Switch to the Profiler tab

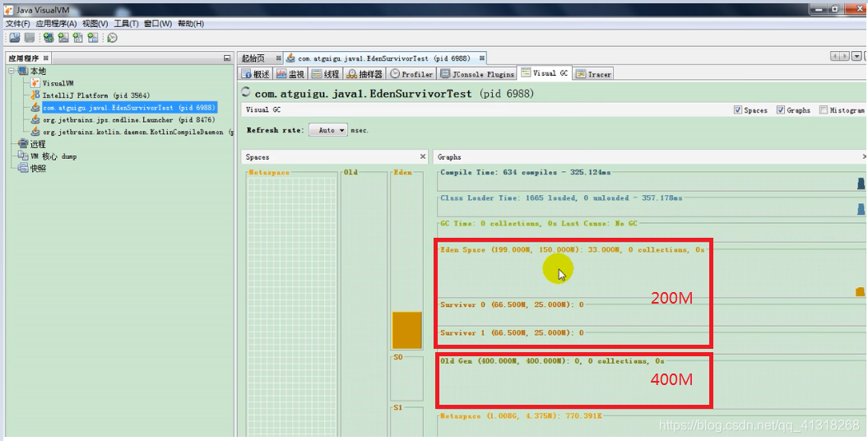pyautogui.click(x=412, y=74)
